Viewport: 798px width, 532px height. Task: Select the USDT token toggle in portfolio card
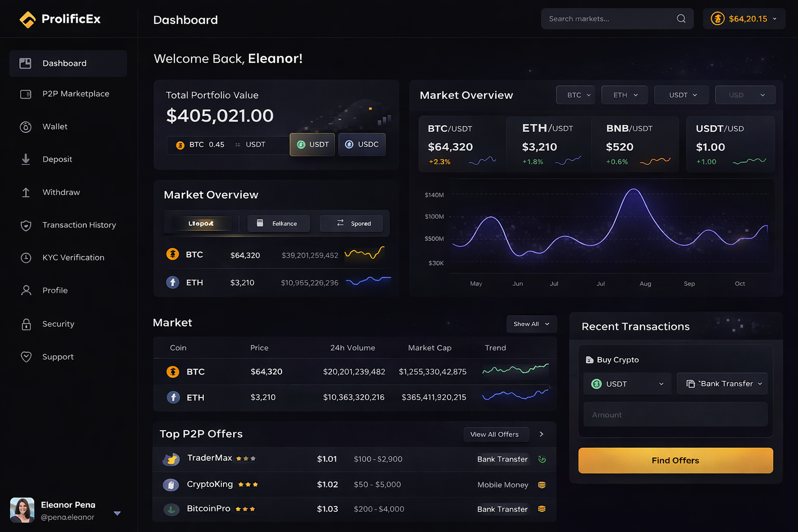pos(312,144)
